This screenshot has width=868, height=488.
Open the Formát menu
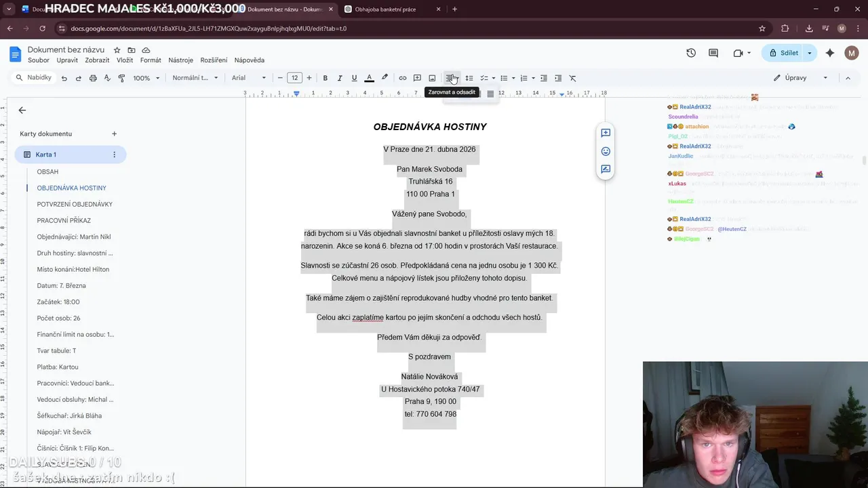[x=151, y=60]
